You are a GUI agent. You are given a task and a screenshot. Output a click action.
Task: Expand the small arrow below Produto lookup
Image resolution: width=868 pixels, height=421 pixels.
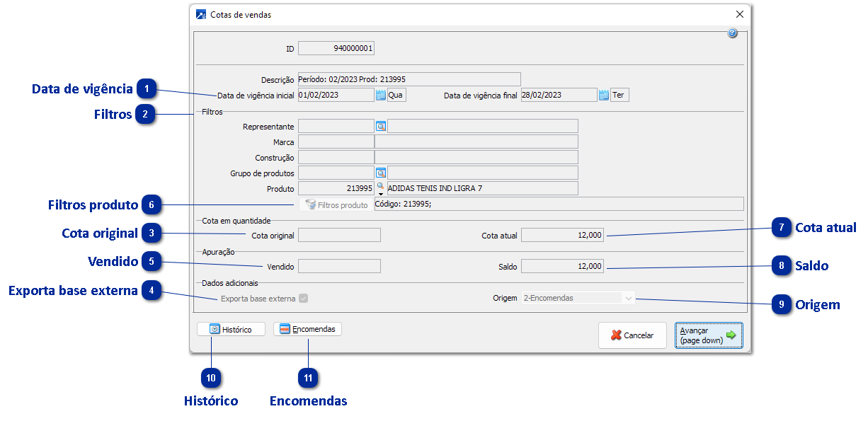tap(380, 193)
